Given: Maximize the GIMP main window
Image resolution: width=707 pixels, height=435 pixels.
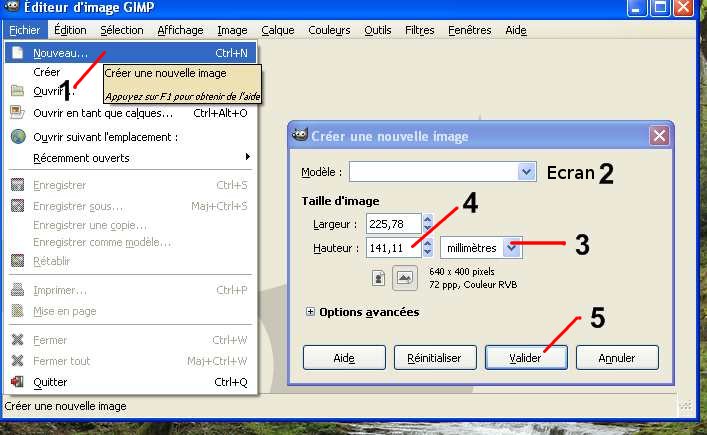Looking at the screenshot, I should (x=660, y=8).
